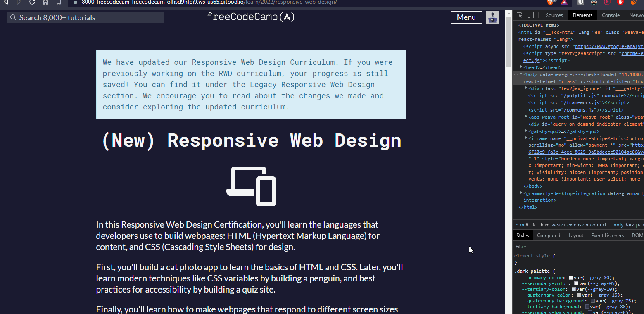
Task: Expand the gatsby-qod node
Action: click(x=526, y=131)
